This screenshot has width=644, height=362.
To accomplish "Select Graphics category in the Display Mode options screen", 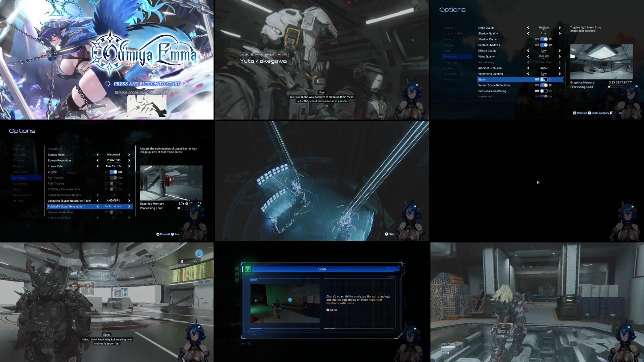I will pos(26,178).
